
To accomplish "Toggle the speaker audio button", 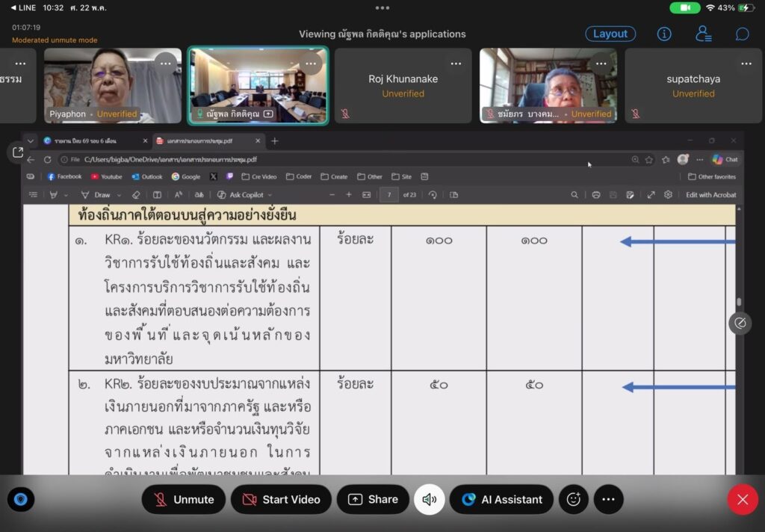I will pyautogui.click(x=430, y=499).
